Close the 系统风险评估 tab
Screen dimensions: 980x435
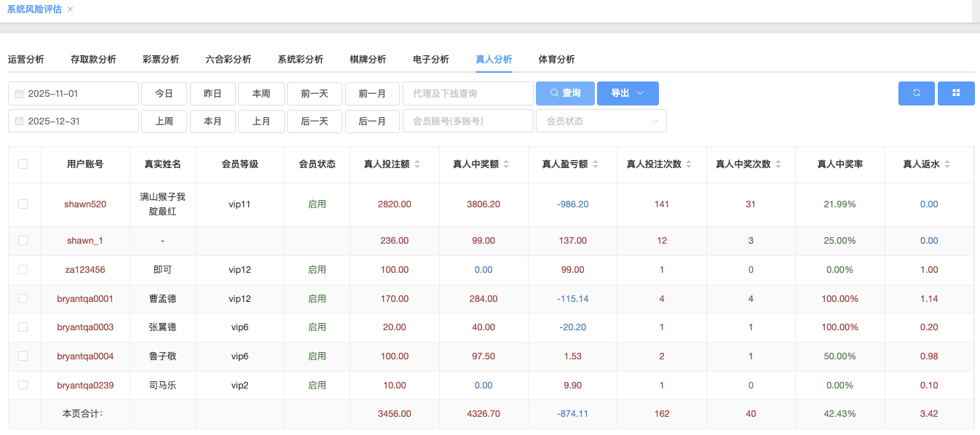70,9
